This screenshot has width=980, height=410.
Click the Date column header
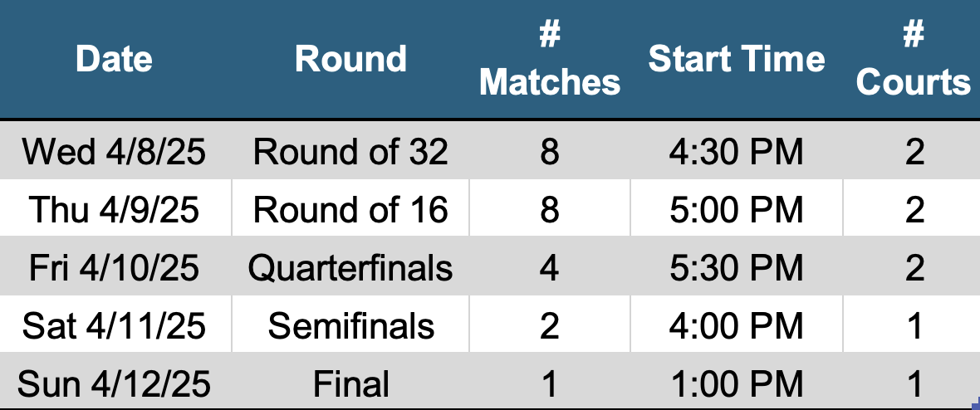point(115,59)
